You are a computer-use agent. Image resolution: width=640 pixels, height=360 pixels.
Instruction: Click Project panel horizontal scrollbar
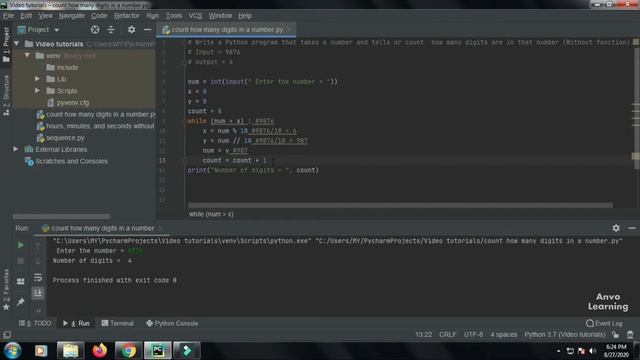pyautogui.click(x=61, y=216)
